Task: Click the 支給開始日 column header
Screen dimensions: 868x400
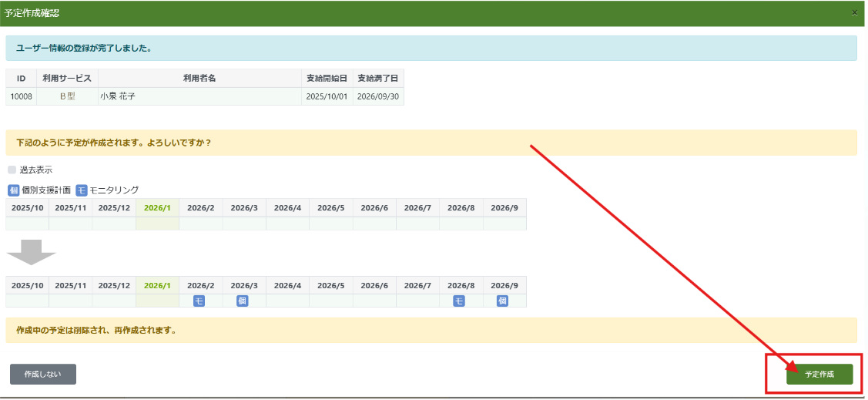Action: pyautogui.click(x=327, y=79)
